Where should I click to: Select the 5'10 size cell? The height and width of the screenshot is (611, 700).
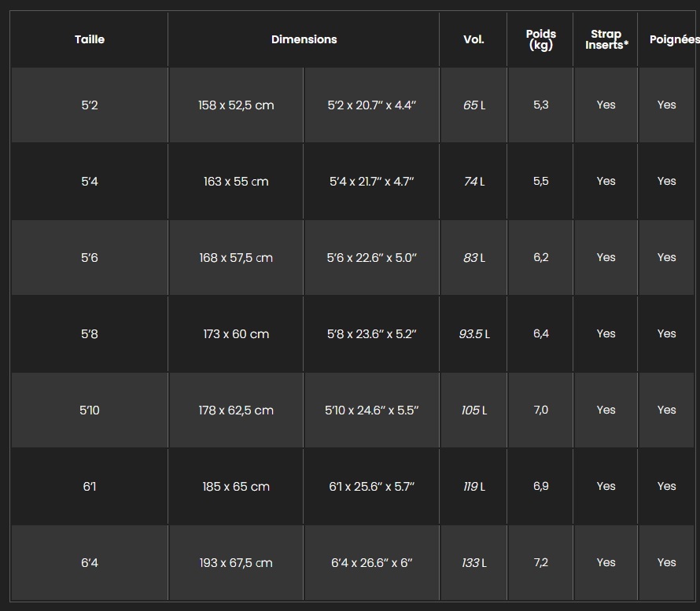(90, 410)
